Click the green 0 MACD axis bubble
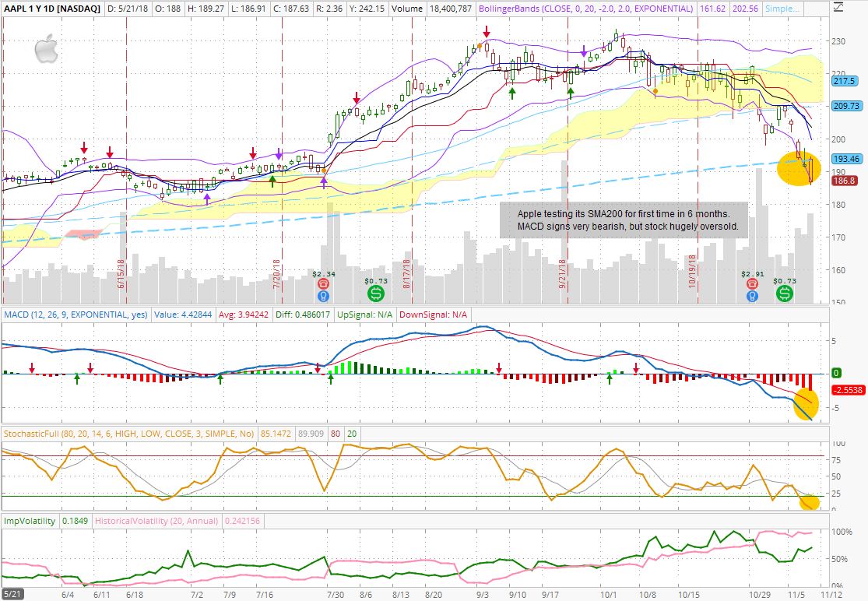Screen dimensions: 868x601 tap(837, 373)
